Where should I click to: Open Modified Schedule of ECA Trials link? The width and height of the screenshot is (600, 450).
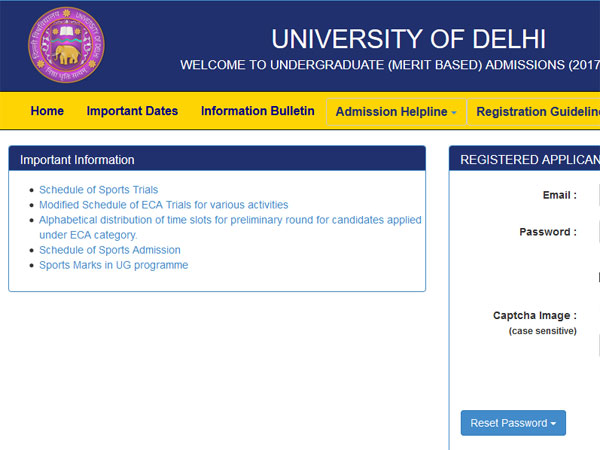click(x=163, y=204)
